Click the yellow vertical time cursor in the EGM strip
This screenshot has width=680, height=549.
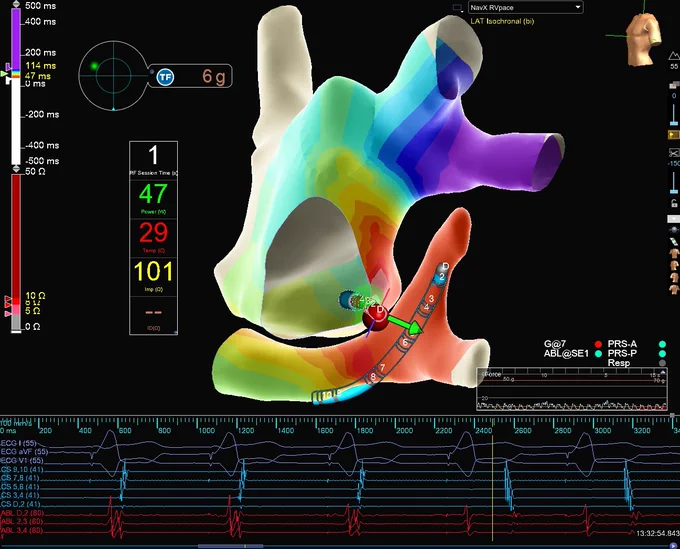493,488
